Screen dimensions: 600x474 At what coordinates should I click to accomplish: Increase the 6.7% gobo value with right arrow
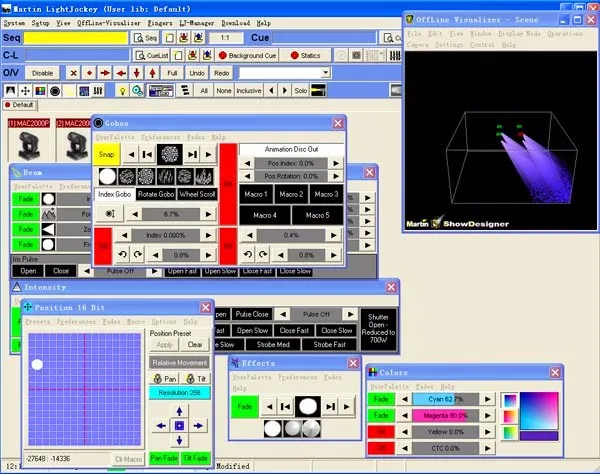pyautogui.click(x=209, y=214)
